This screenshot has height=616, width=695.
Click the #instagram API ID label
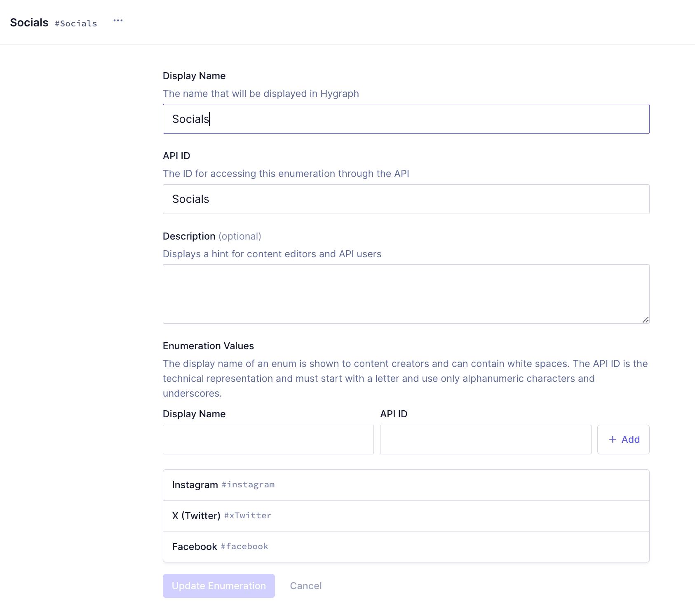click(248, 485)
